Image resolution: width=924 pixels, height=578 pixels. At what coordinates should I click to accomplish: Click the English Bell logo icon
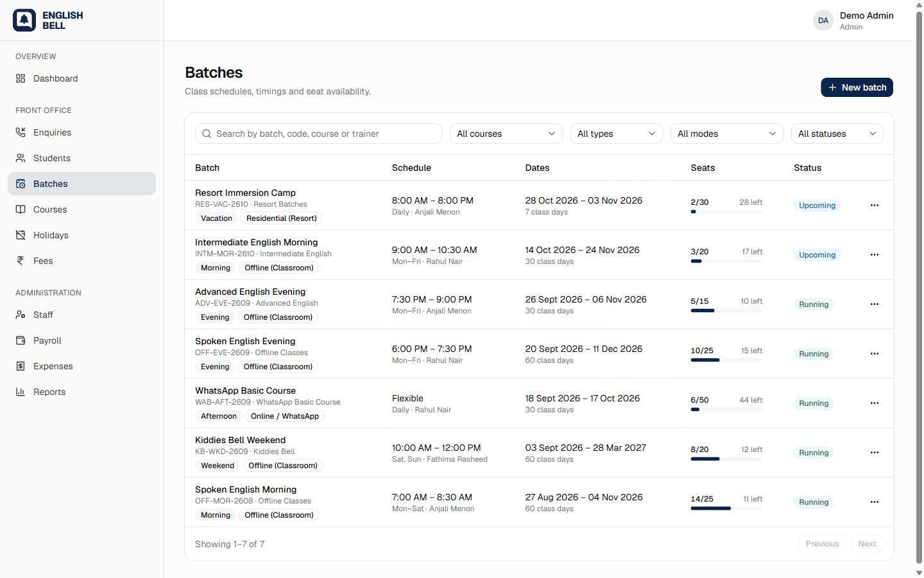24,21
